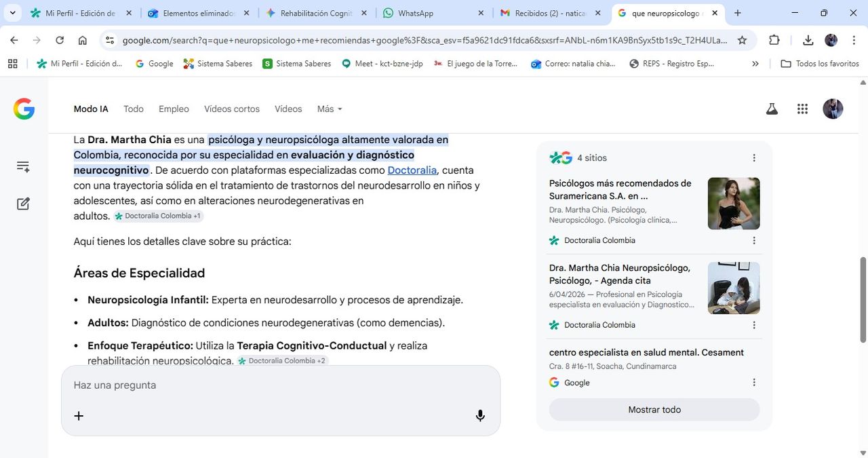Open options for Cesament result
This screenshot has width=868, height=458.
coord(754,383)
